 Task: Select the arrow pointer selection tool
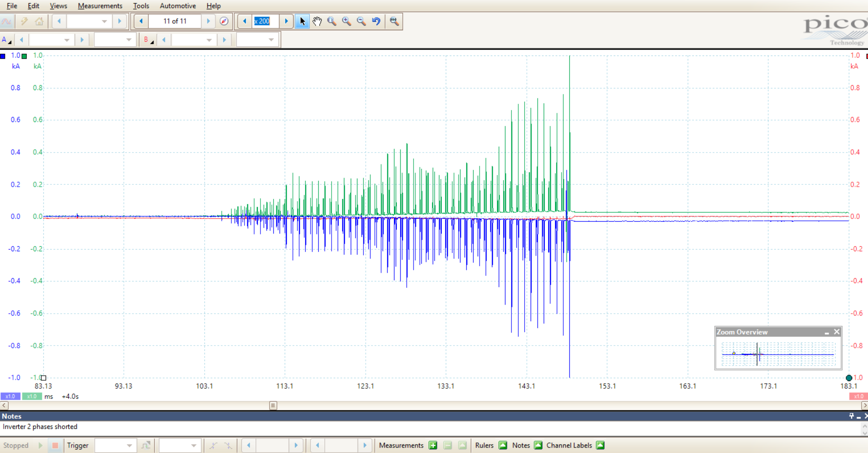(x=302, y=21)
